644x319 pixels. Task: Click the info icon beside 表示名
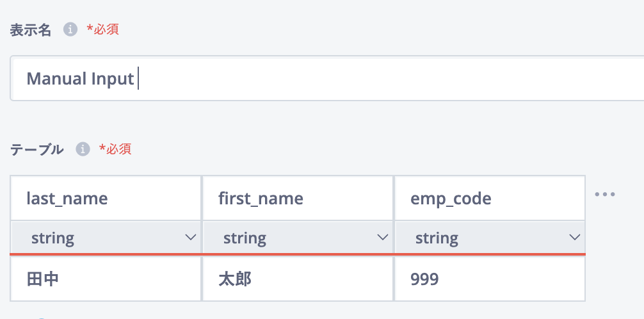point(70,29)
